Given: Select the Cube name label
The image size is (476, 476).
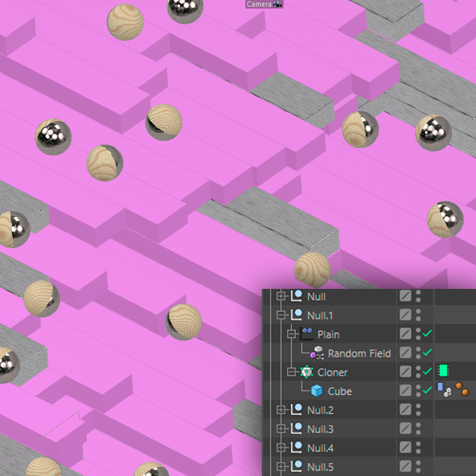Looking at the screenshot, I should [x=340, y=391].
